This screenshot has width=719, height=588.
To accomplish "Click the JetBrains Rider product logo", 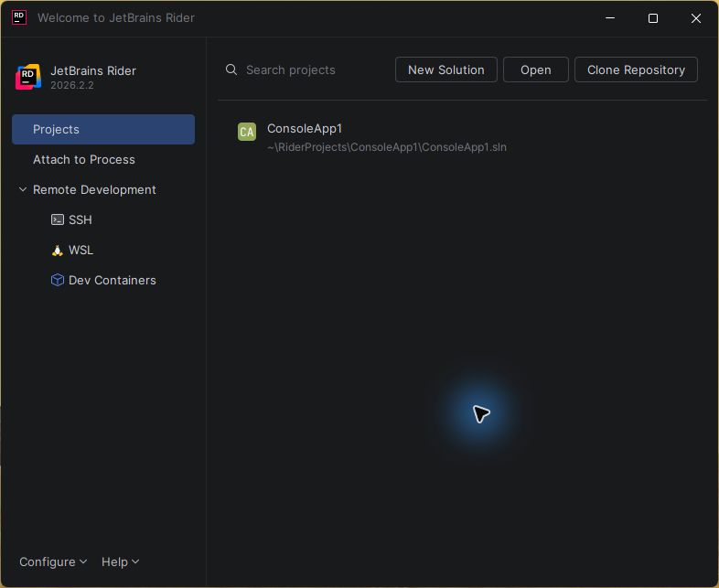I will point(28,77).
